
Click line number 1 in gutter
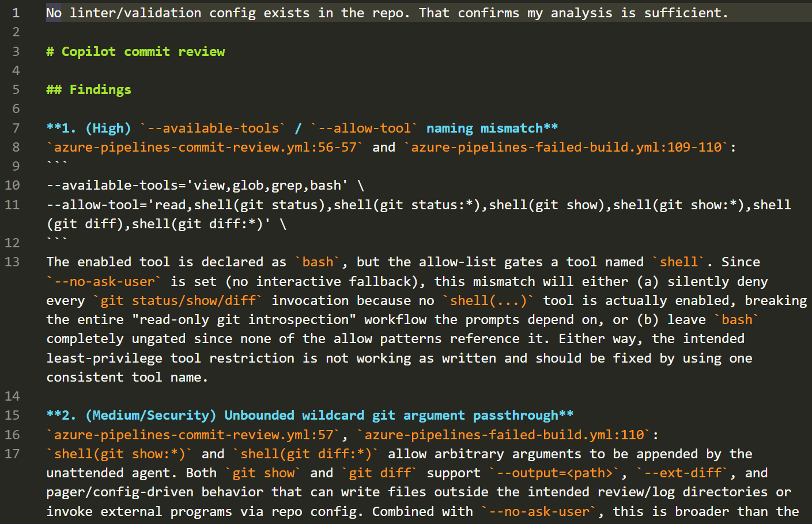pyautogui.click(x=16, y=13)
